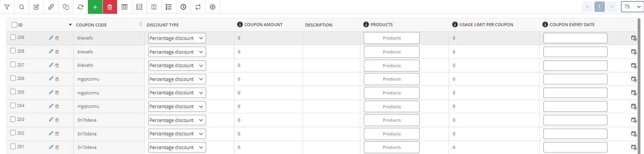Sort by the Coupon Code column header
Image resolution: width=644 pixels, height=154 pixels.
(x=91, y=25)
